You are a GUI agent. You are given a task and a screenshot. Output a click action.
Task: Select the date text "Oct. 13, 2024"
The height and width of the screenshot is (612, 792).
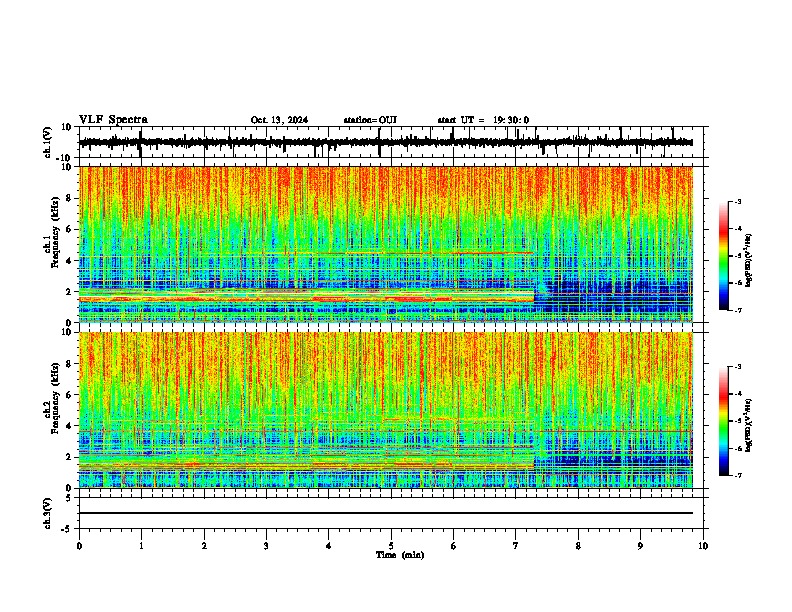(x=279, y=120)
